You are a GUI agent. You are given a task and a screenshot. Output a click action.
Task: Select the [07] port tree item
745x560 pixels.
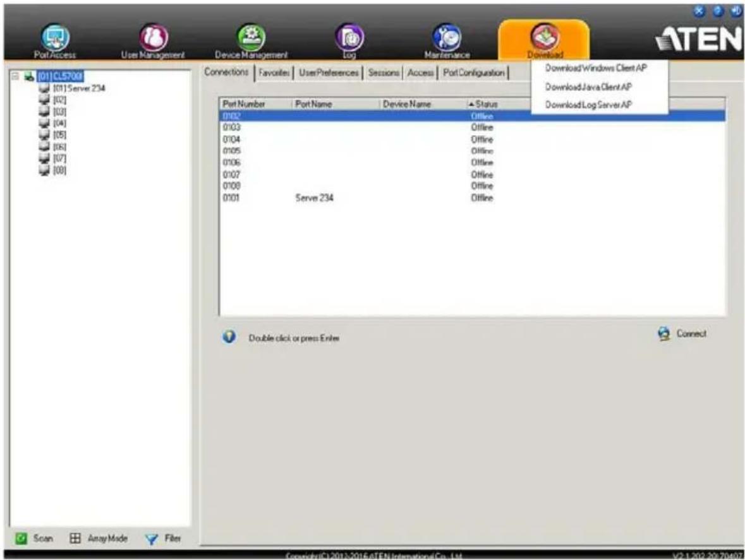[59, 158]
